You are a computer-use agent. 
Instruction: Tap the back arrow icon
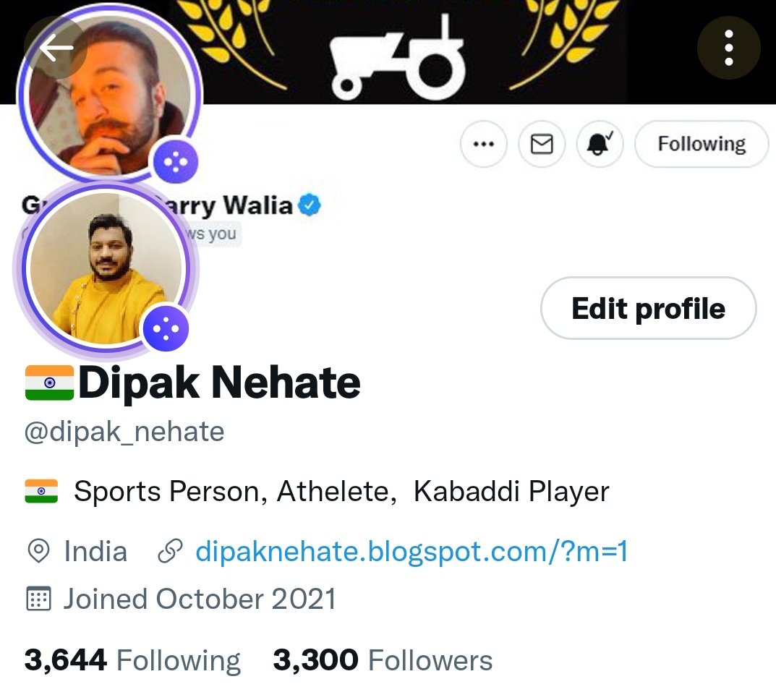click(x=56, y=48)
